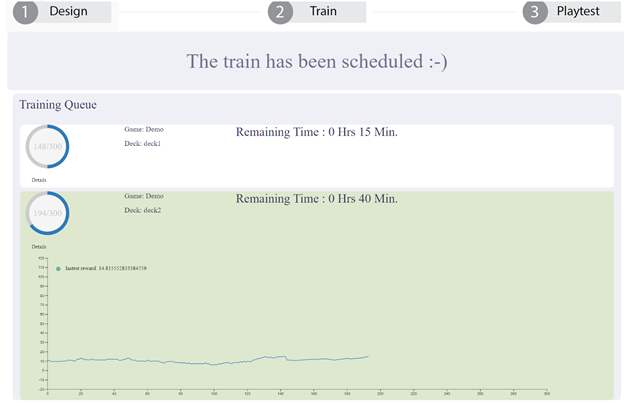Click the Training Queue heading
This screenshot has height=403, width=624.
tap(58, 105)
